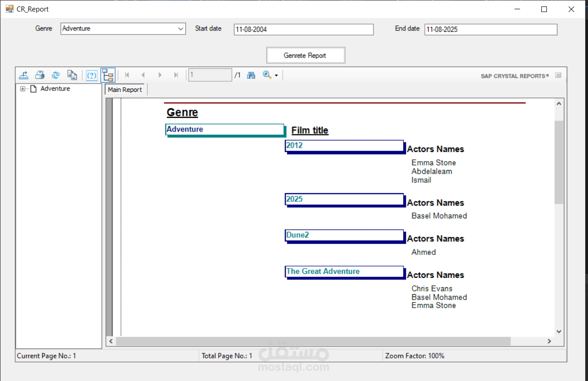Expand the Adventure node in the group tree
The image size is (588, 381).
coord(23,89)
